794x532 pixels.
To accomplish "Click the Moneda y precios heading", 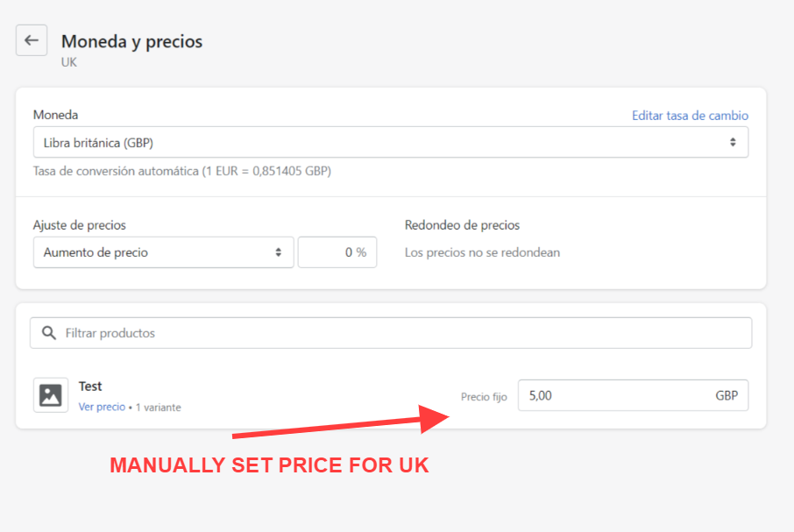I will (x=131, y=41).
